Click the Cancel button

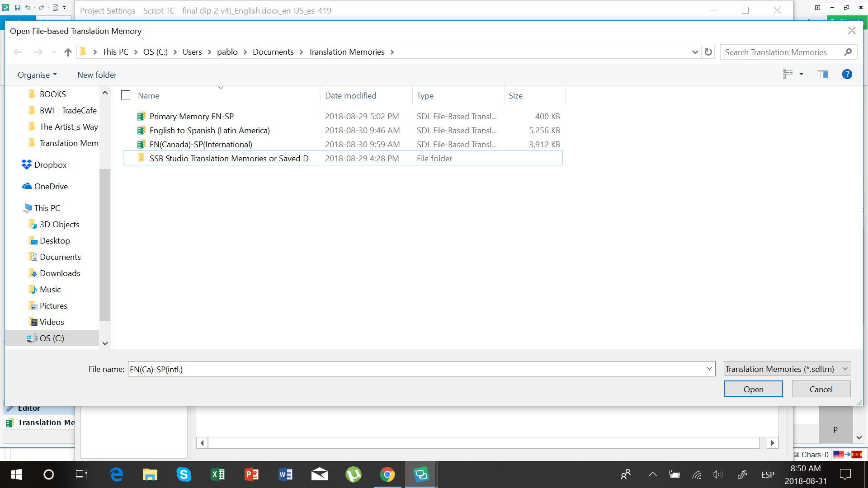click(x=821, y=389)
